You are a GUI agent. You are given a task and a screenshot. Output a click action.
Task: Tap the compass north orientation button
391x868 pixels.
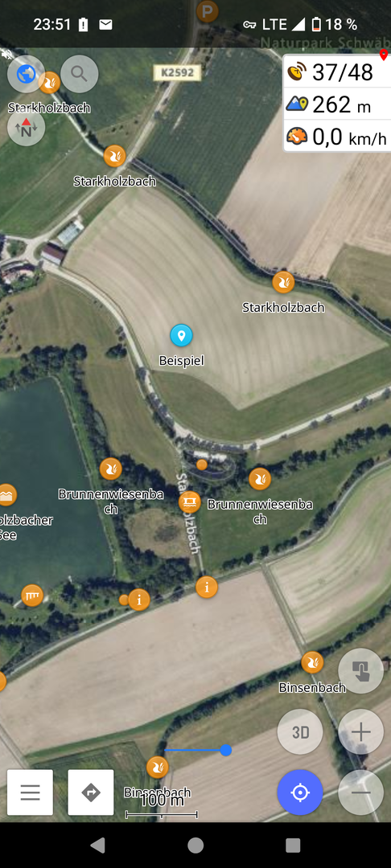26,129
